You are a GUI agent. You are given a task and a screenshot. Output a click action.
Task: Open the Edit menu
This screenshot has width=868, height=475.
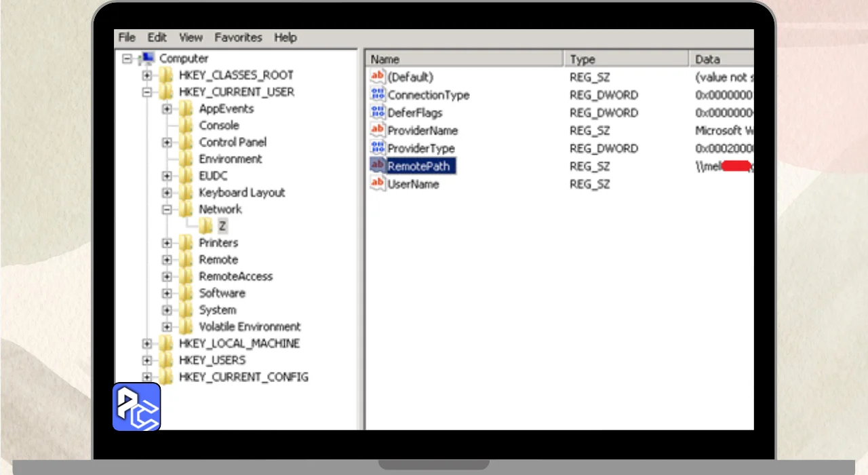pos(157,37)
